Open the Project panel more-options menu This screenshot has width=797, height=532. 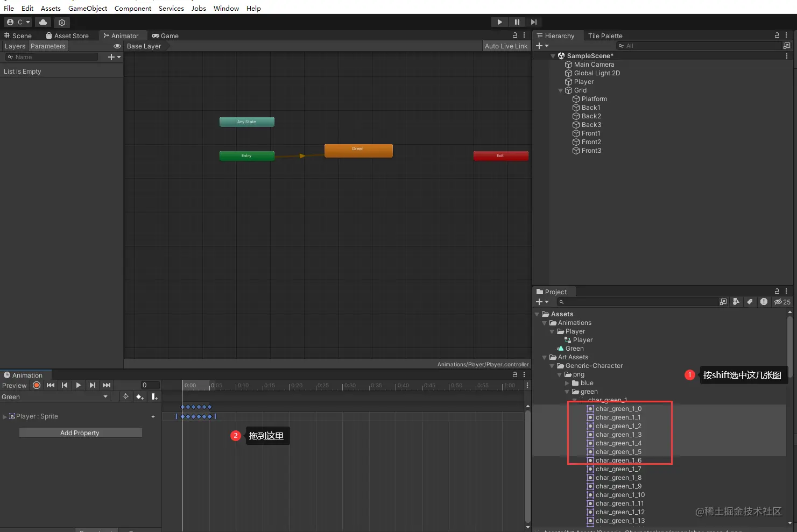[786, 292]
